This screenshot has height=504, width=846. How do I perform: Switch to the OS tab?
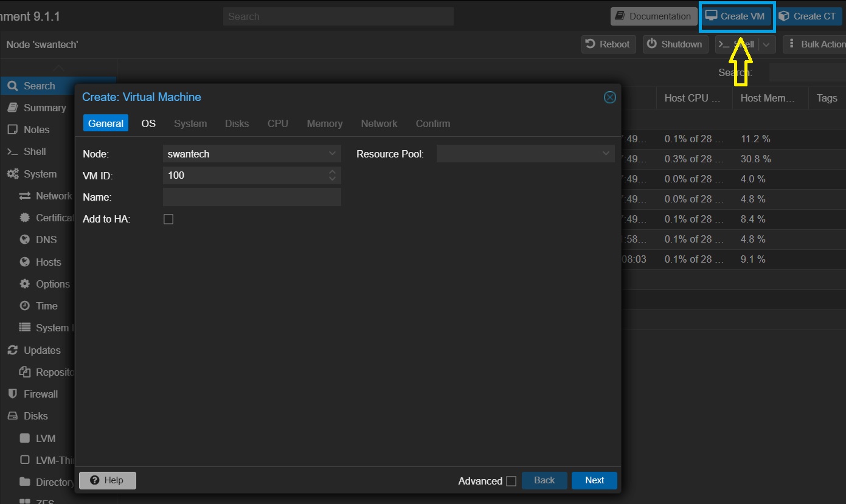point(148,123)
